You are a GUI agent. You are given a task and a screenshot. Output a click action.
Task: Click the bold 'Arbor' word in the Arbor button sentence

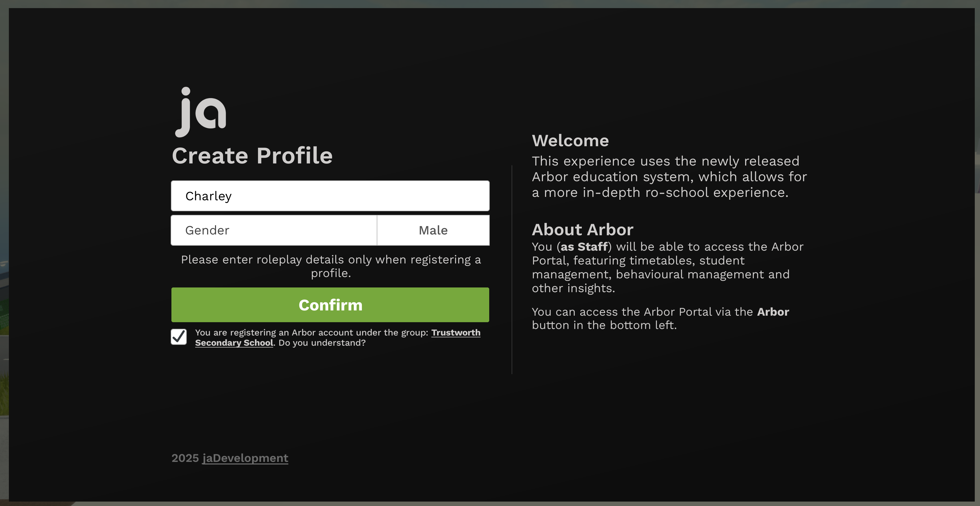pyautogui.click(x=773, y=312)
